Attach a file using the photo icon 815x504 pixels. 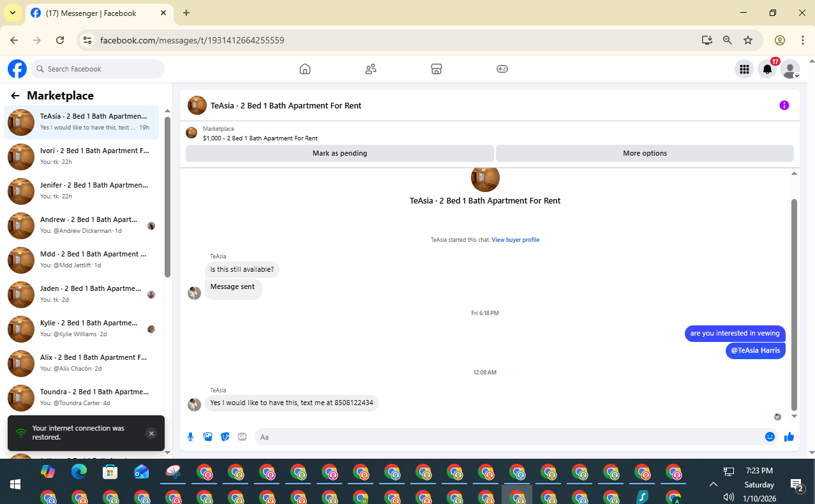click(207, 437)
